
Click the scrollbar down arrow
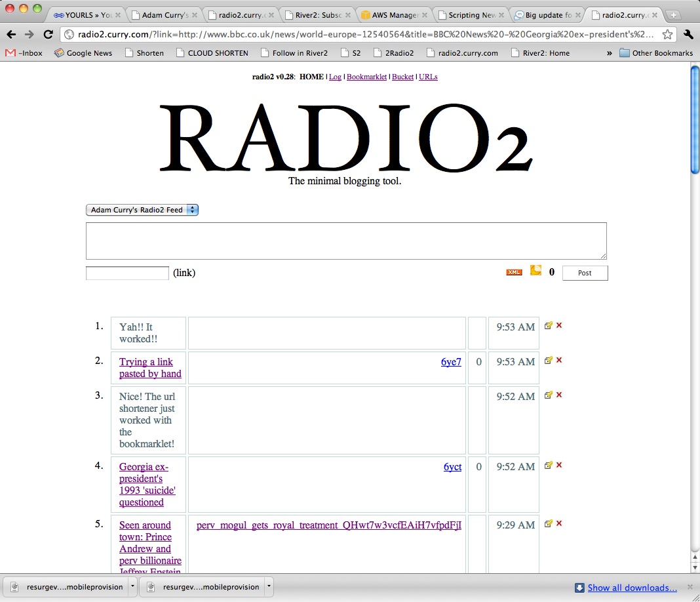[695, 568]
